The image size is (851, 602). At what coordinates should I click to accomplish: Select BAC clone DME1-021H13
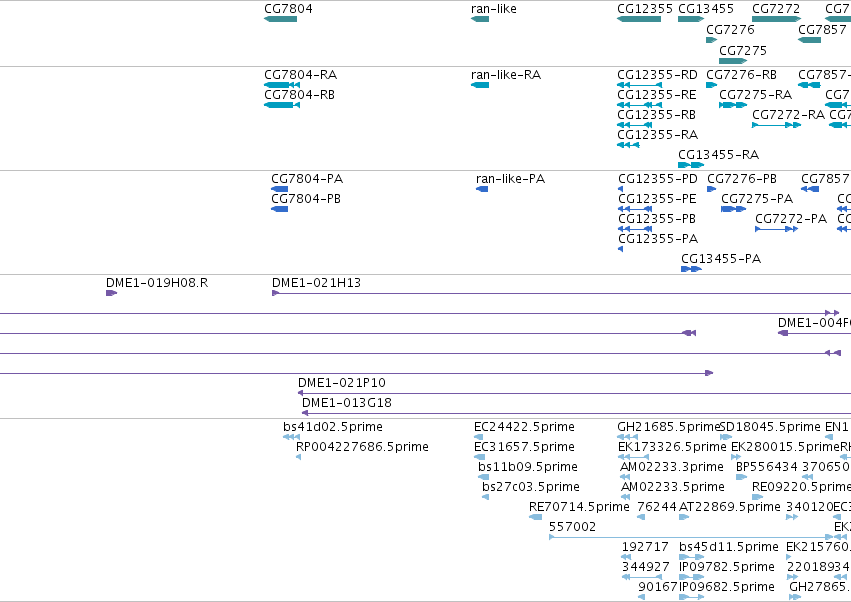tap(316, 283)
